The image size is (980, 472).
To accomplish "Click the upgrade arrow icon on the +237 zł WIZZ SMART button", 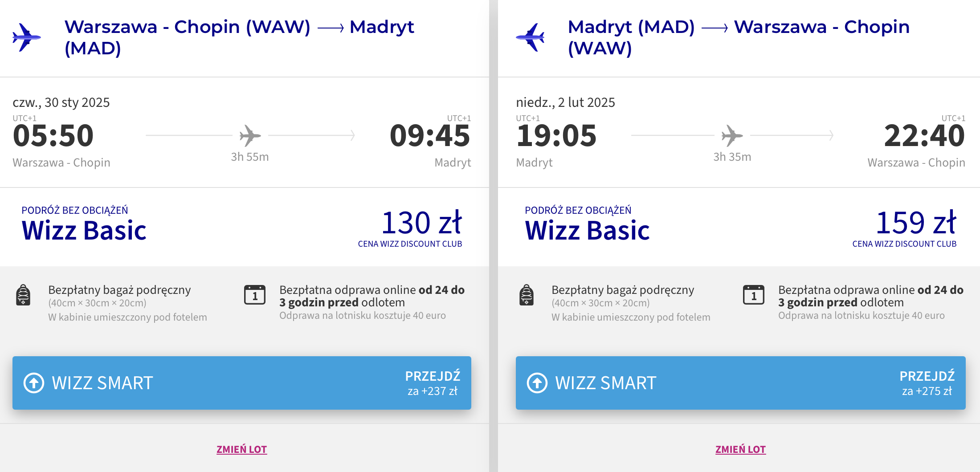I will pyautogui.click(x=34, y=383).
